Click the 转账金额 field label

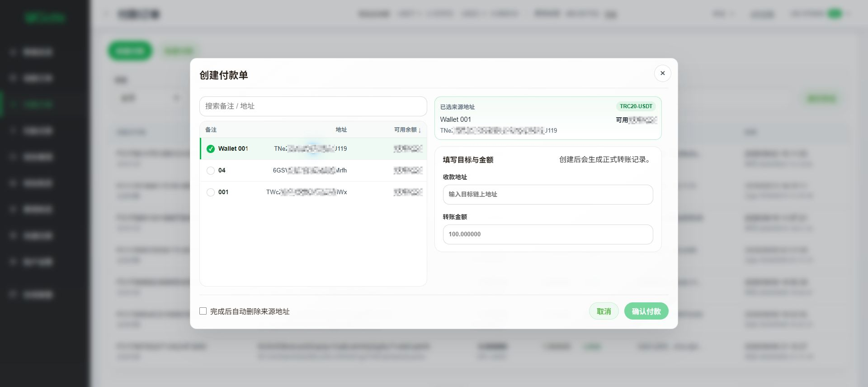point(455,217)
